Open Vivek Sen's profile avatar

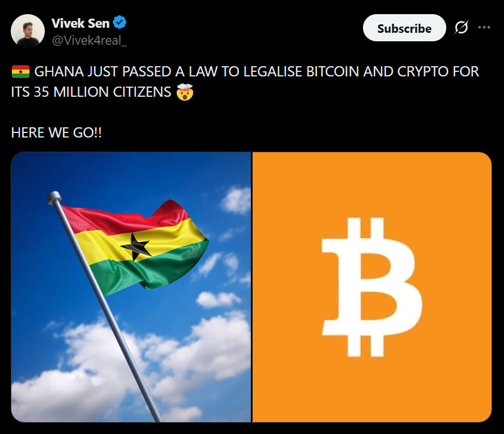(x=28, y=31)
